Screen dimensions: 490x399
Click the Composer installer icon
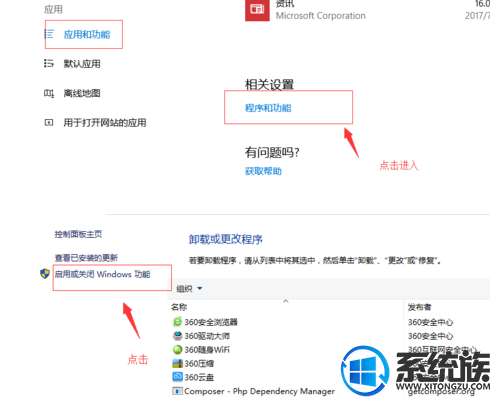click(177, 391)
